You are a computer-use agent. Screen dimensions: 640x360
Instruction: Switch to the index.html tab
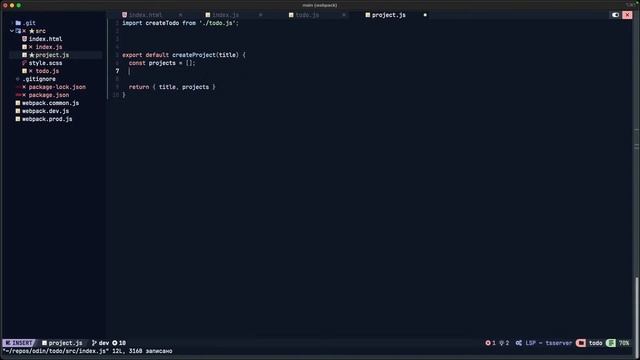(x=145, y=15)
